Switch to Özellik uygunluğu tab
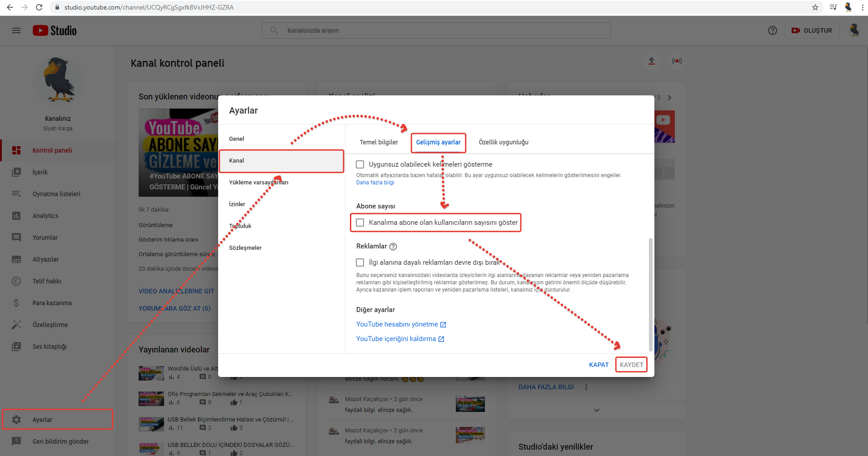Viewport: 868px width, 456px height. point(504,142)
